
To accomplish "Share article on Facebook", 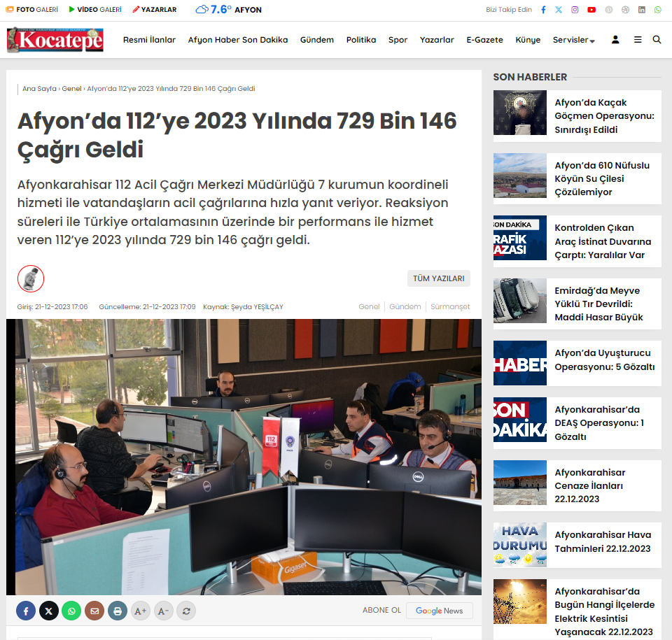I will click(x=26, y=611).
